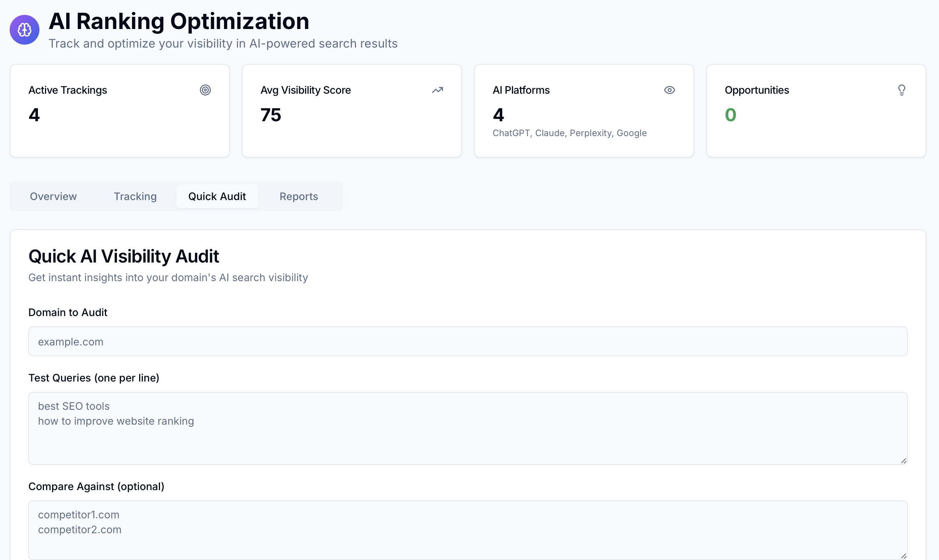Open the Tracking tab
Viewport: 939px width, 560px height.
(x=135, y=197)
